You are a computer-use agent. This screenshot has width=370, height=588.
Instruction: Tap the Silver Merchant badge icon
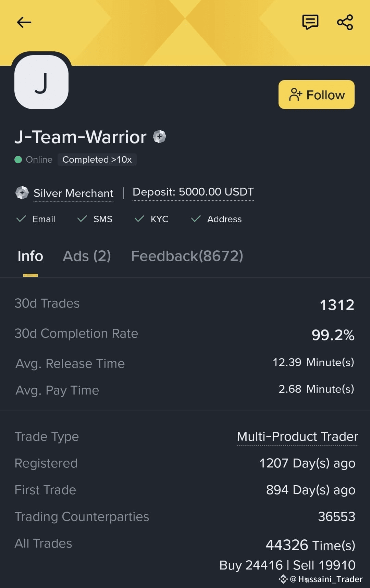pyautogui.click(x=22, y=192)
